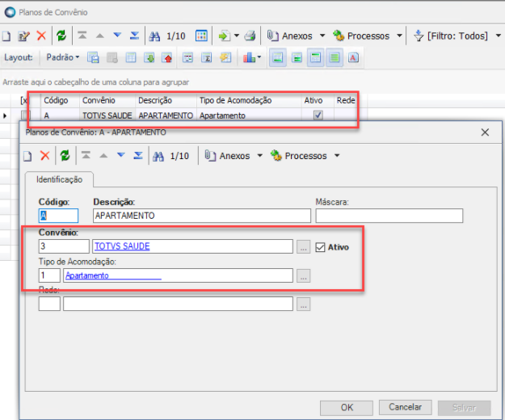Go to first record in dialog toolbar

point(86,156)
